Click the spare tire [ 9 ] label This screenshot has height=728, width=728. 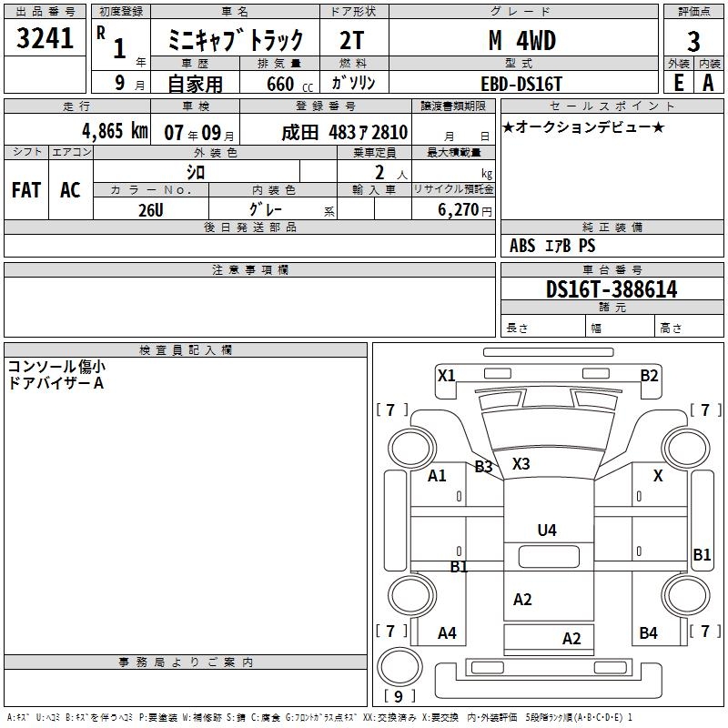coord(399,696)
